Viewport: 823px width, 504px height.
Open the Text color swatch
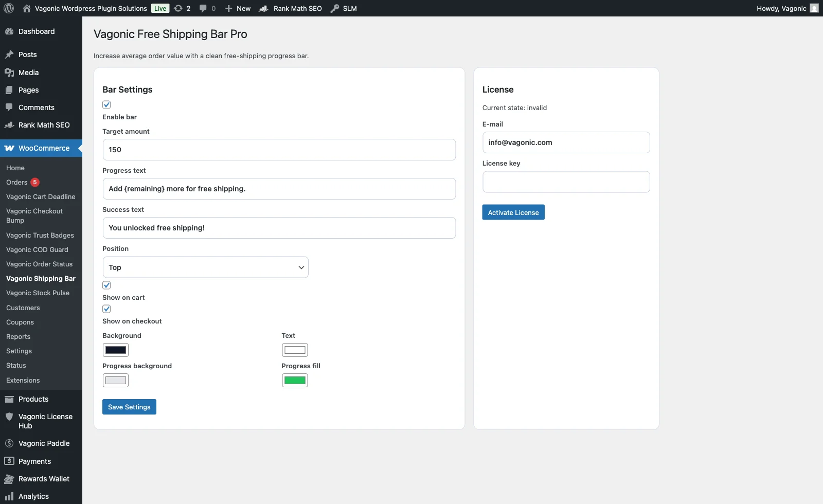point(295,350)
